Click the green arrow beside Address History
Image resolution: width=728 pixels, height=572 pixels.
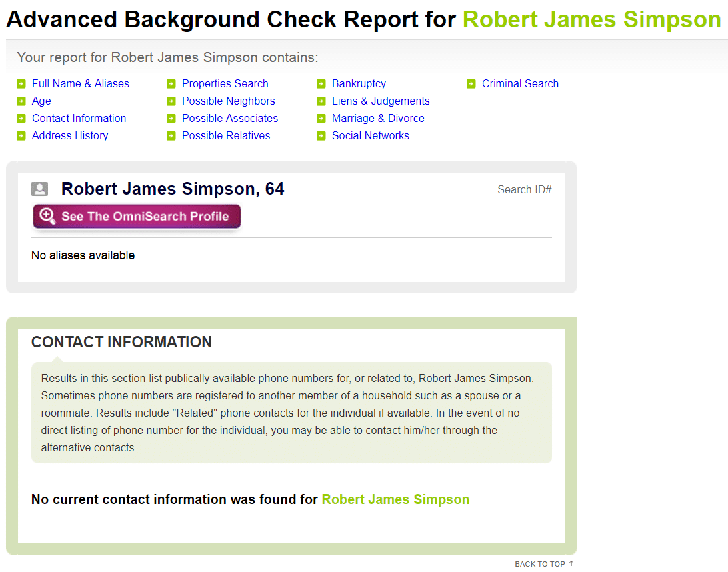[21, 135]
